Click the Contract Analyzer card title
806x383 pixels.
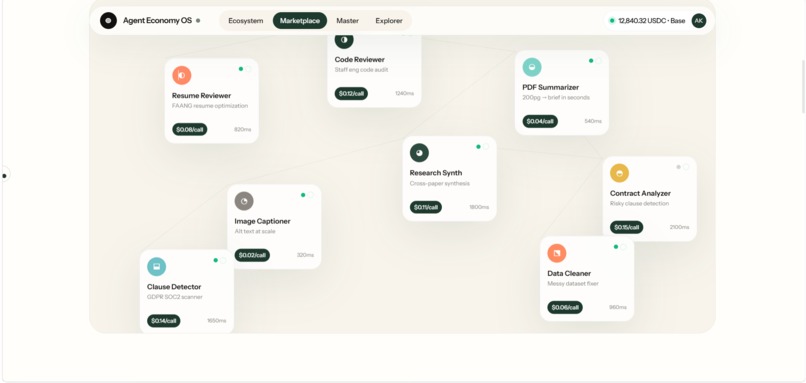(640, 193)
